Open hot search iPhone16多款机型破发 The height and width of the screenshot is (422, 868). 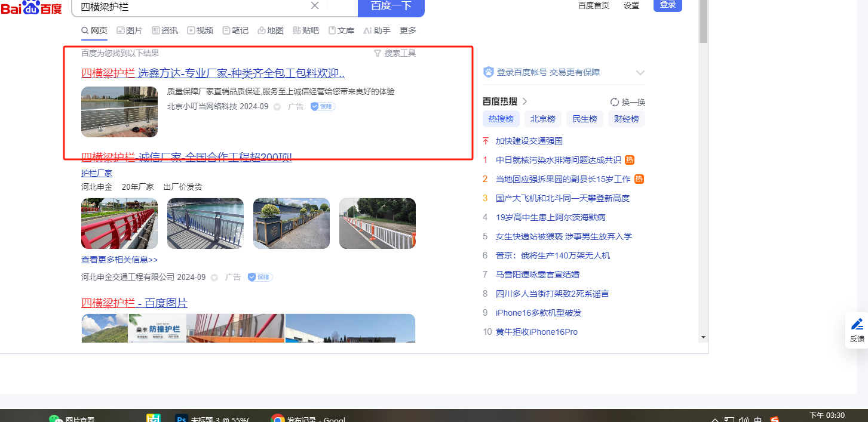(539, 313)
